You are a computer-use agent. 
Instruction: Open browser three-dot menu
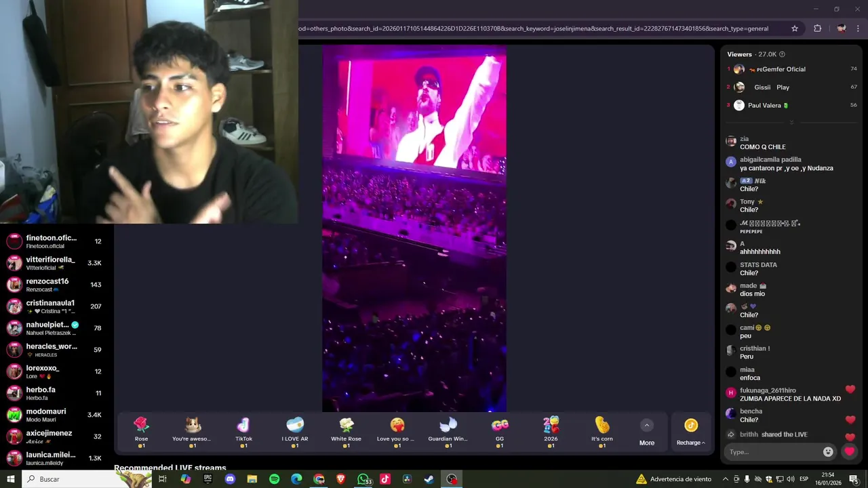(859, 28)
